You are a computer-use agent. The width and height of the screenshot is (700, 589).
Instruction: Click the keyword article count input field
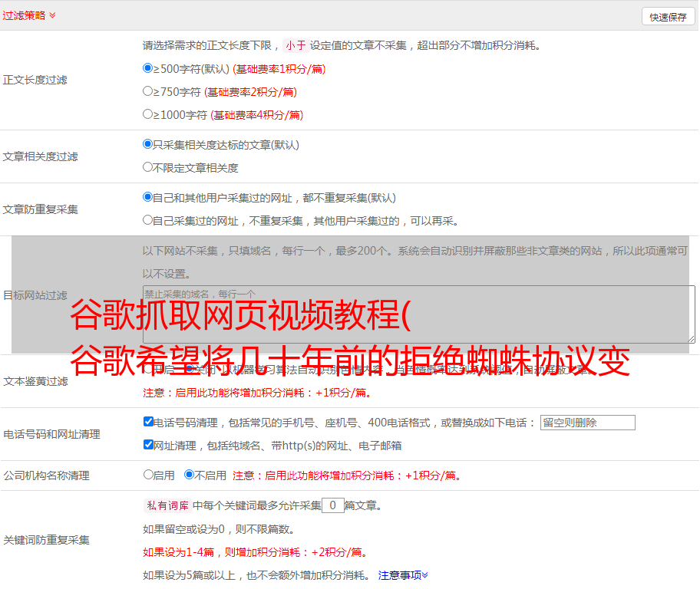pos(332,505)
